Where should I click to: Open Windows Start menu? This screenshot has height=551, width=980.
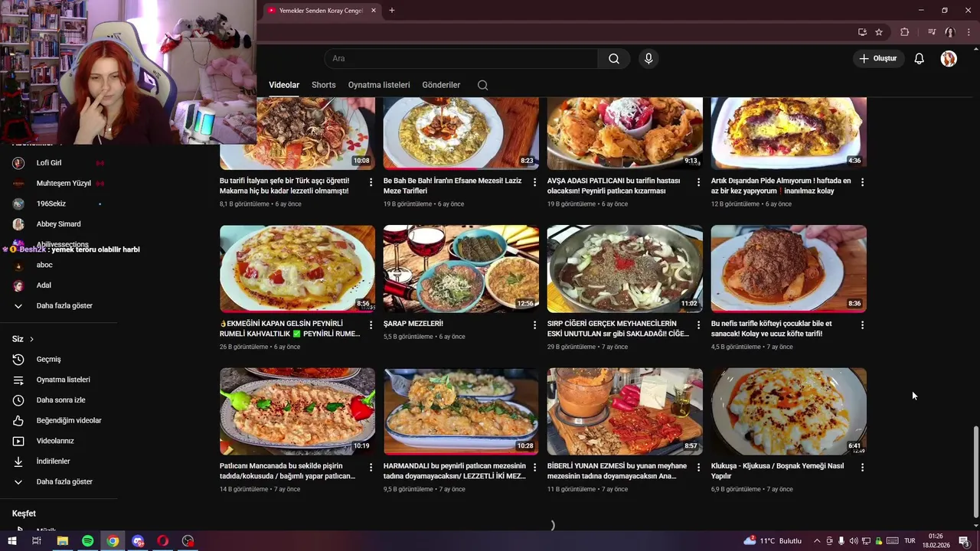pyautogui.click(x=12, y=541)
